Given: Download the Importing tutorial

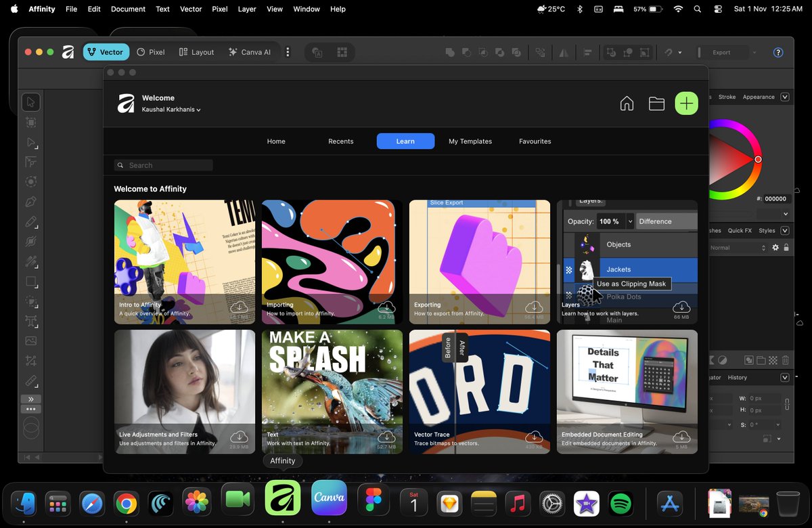Looking at the screenshot, I should pos(386,307).
